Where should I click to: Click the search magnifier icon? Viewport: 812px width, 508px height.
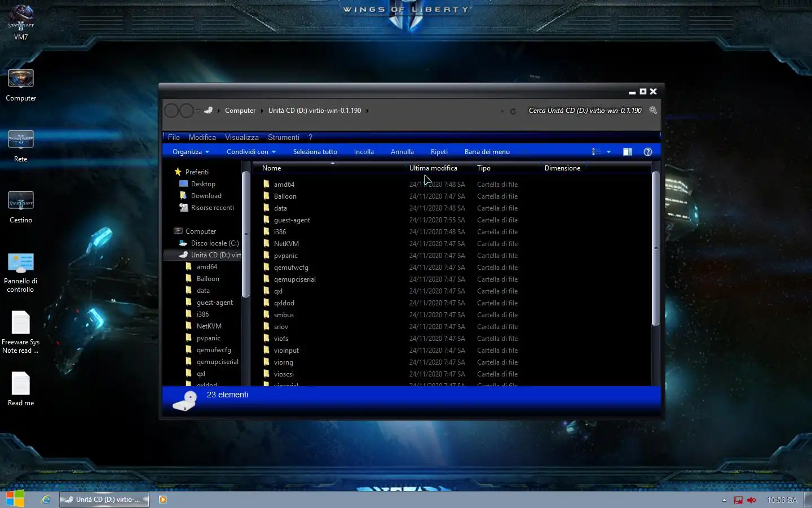(x=653, y=111)
